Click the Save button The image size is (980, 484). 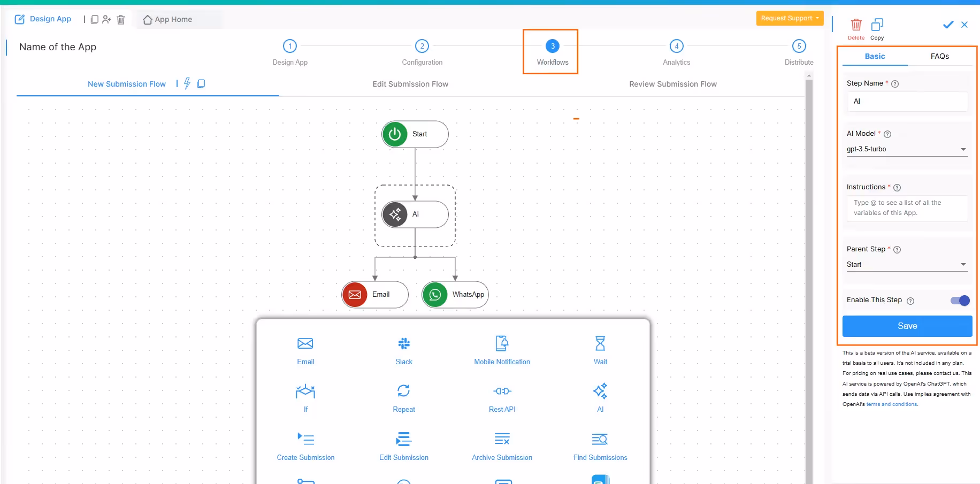[907, 326]
